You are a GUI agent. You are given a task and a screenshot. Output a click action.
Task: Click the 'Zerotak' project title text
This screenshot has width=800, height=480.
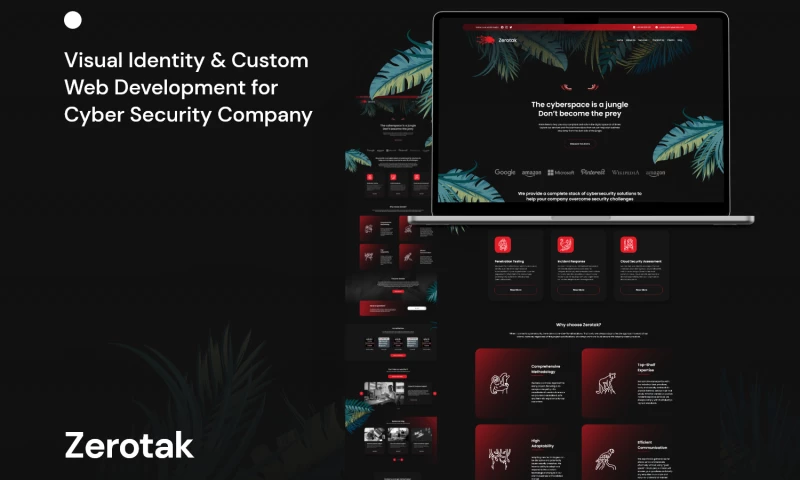[x=129, y=445]
